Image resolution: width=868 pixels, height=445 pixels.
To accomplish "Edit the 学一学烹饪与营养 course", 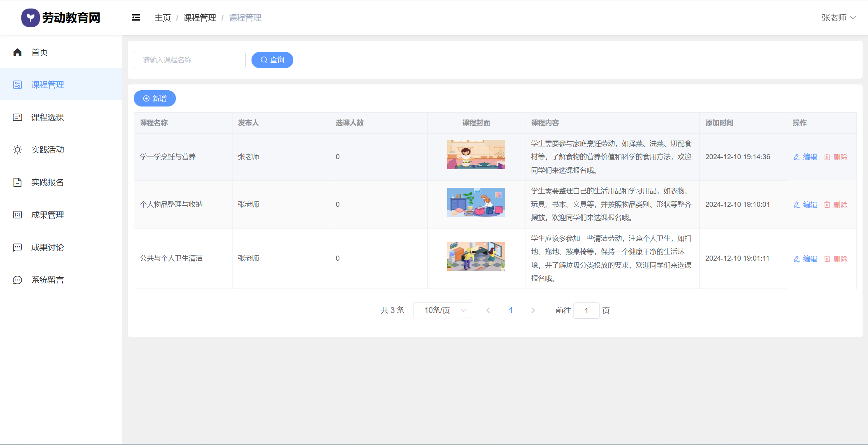I will pyautogui.click(x=805, y=157).
